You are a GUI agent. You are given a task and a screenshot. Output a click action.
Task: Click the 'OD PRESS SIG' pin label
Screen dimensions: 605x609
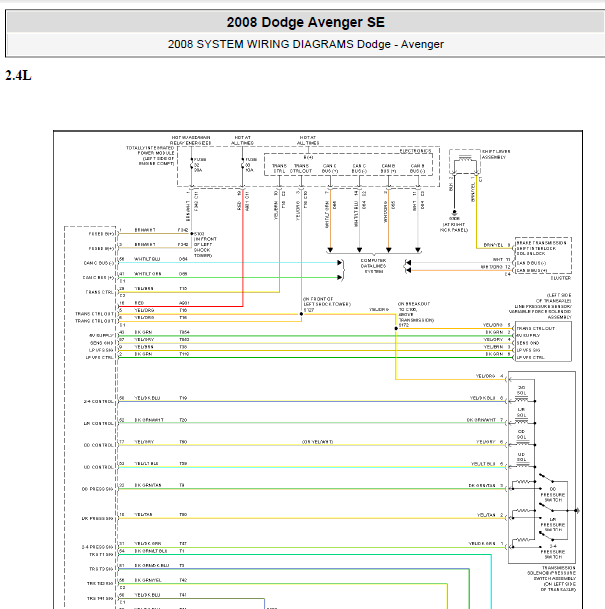click(97, 489)
